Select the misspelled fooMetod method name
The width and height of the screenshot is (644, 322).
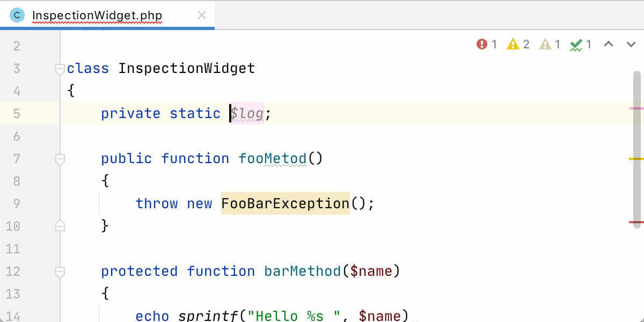(x=272, y=158)
